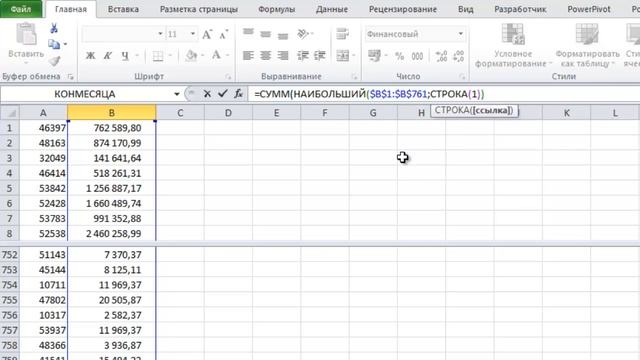The height and width of the screenshot is (360, 640).
Task: Select the Format Painter brush icon
Action: point(54,61)
